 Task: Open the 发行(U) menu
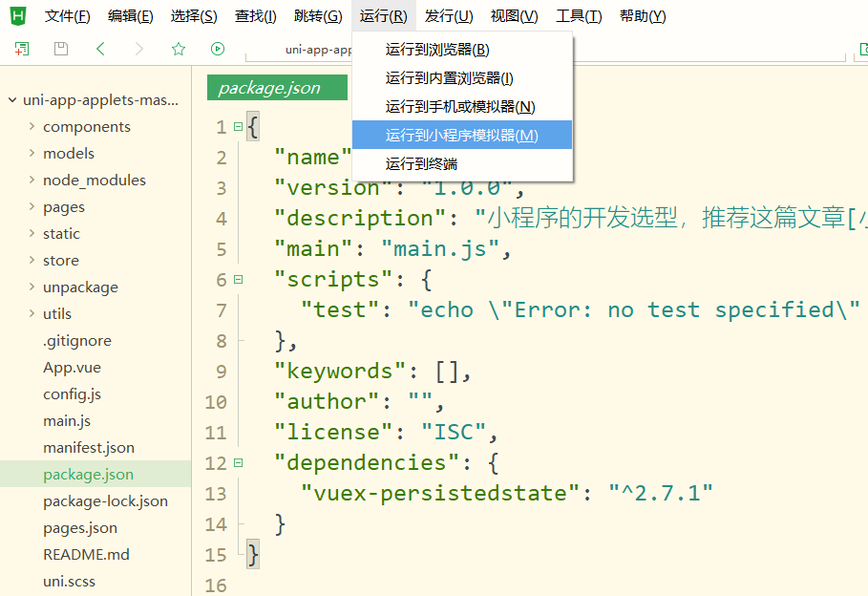point(449,16)
